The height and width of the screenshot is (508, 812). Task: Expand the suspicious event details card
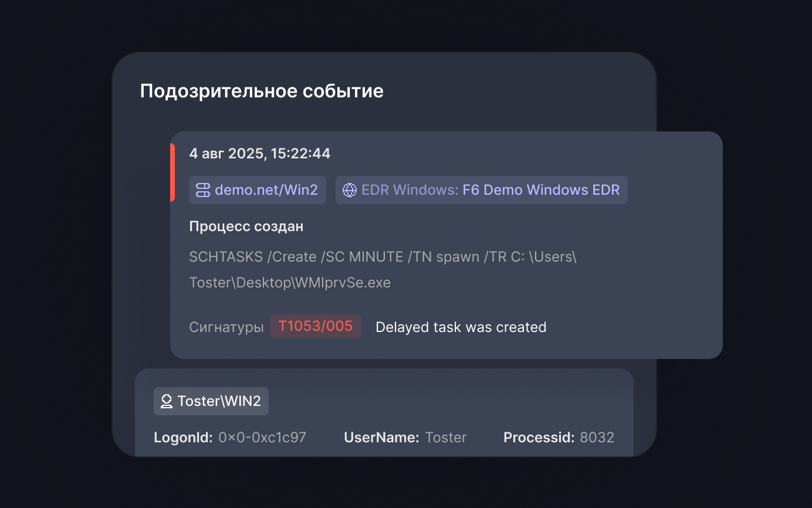pos(446,245)
